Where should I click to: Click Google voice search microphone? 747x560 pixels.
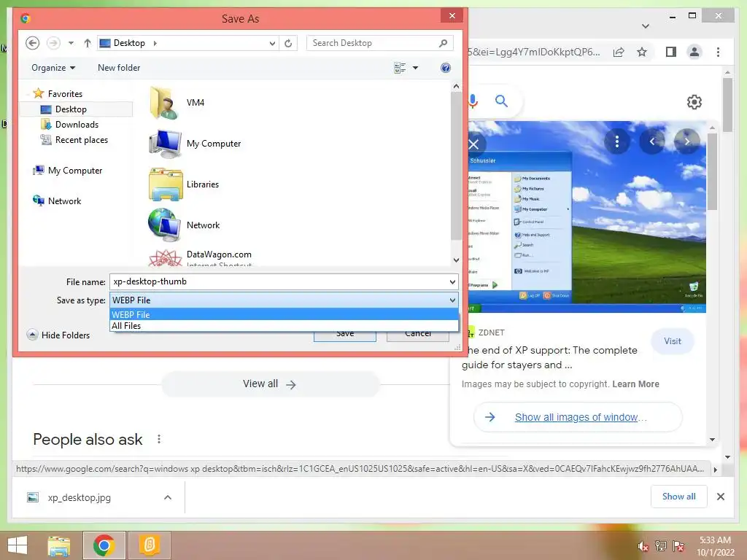[473, 101]
